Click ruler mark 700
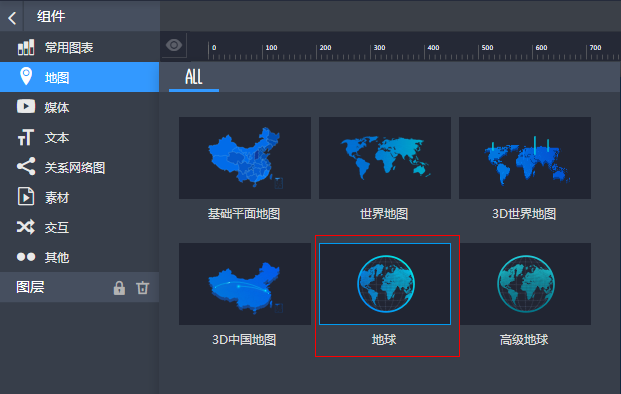 coord(595,48)
